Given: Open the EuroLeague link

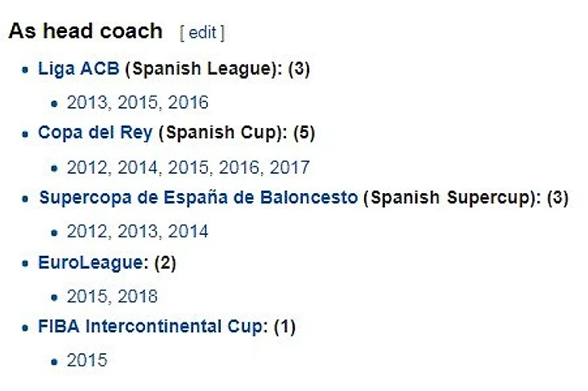Looking at the screenshot, I should pos(93,262).
